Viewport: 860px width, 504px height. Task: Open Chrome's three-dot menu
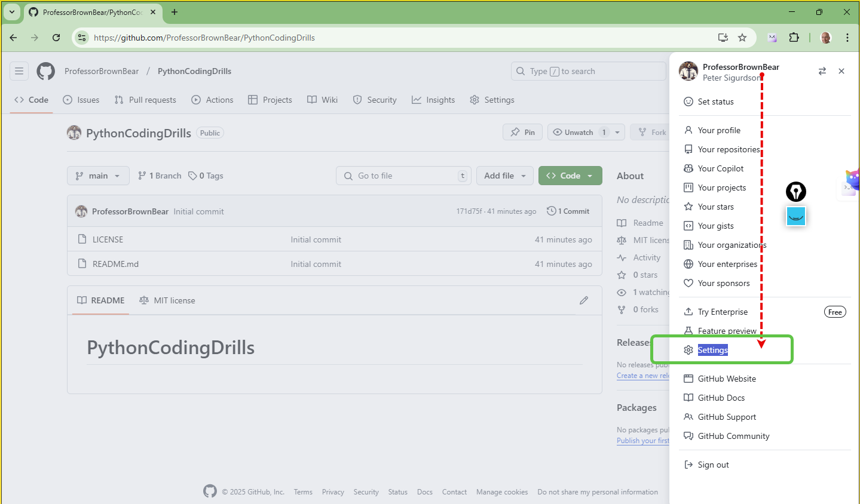click(847, 38)
